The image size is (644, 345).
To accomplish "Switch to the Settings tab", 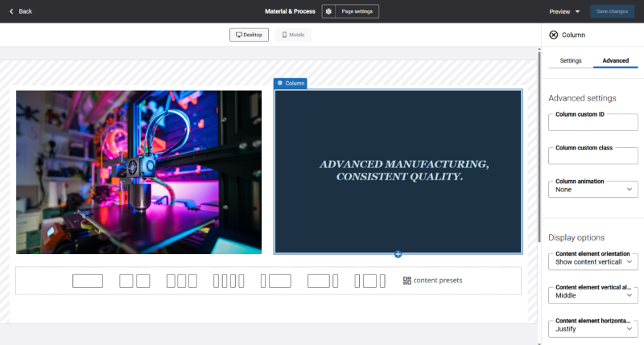I will coord(571,60).
